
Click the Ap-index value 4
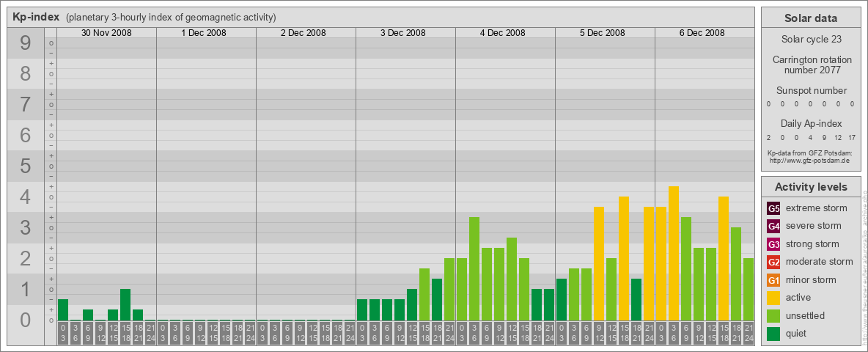pyautogui.click(x=810, y=138)
